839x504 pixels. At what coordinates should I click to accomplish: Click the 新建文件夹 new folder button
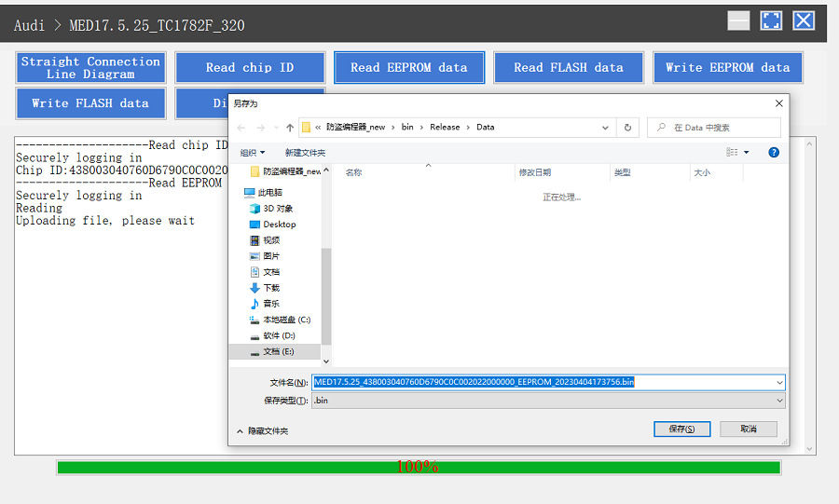[305, 152]
